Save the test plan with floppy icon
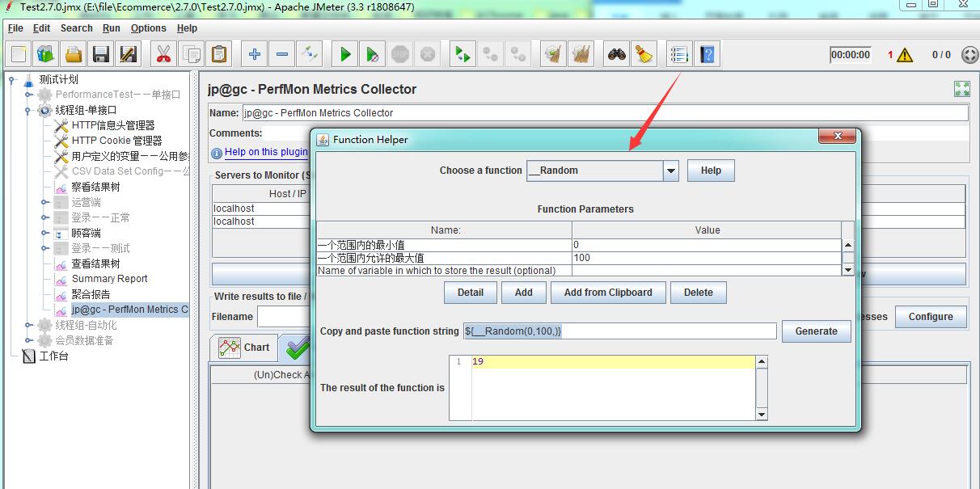Viewport: 980px width, 489px height. (x=101, y=54)
